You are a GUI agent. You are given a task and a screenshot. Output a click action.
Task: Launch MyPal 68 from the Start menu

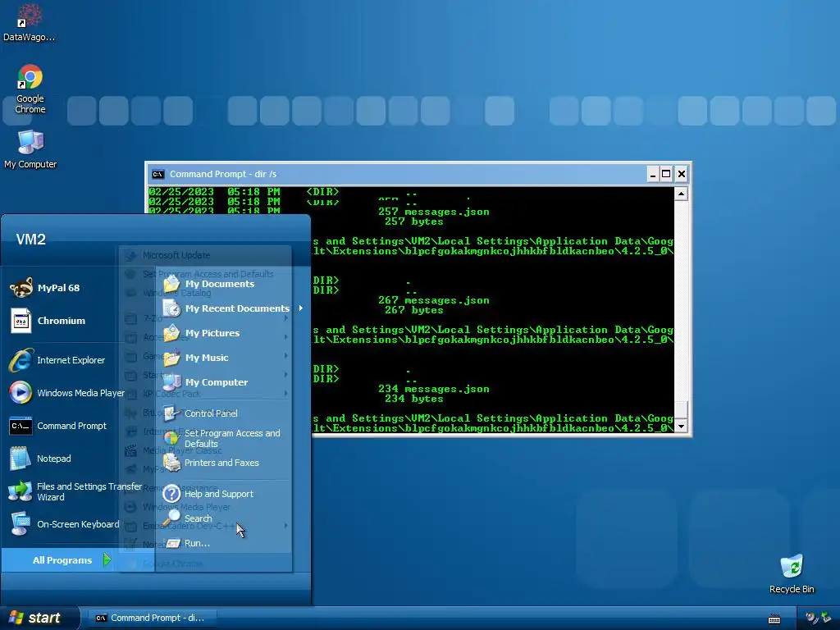tap(45, 288)
